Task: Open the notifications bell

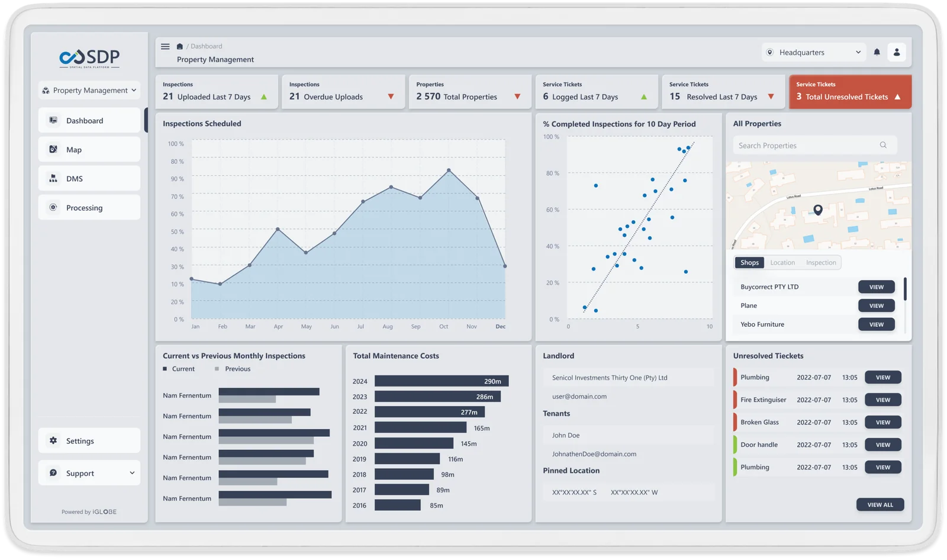Action: coord(877,52)
